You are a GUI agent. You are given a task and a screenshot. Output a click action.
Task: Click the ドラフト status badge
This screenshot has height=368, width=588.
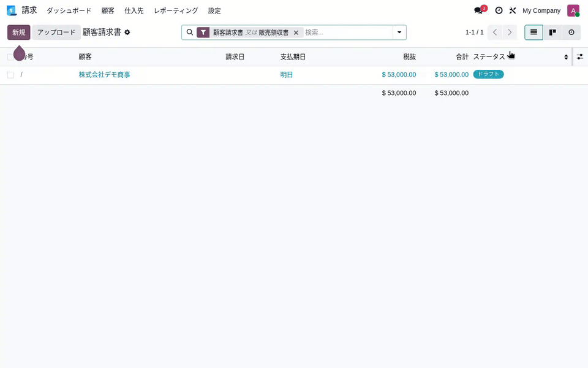(x=488, y=74)
